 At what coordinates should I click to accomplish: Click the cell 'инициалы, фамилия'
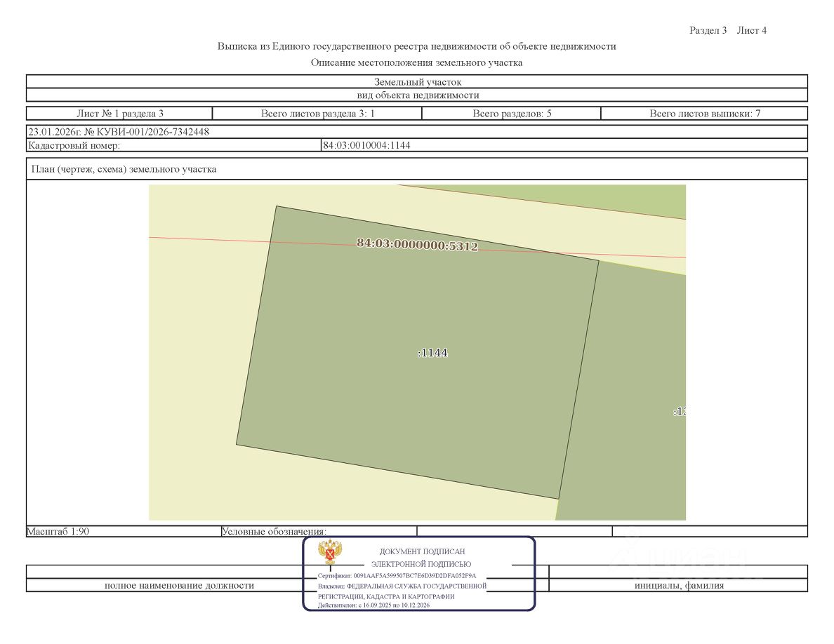pyautogui.click(x=679, y=585)
